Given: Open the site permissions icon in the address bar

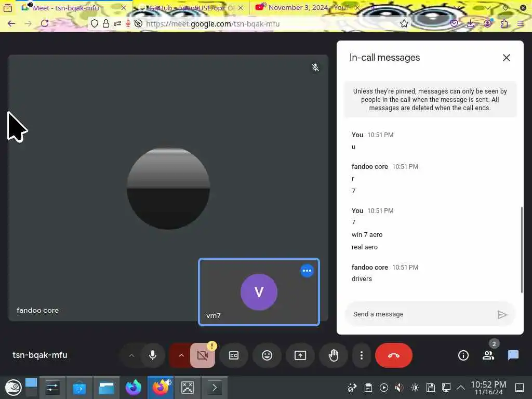Looking at the screenshot, I should tap(117, 23).
